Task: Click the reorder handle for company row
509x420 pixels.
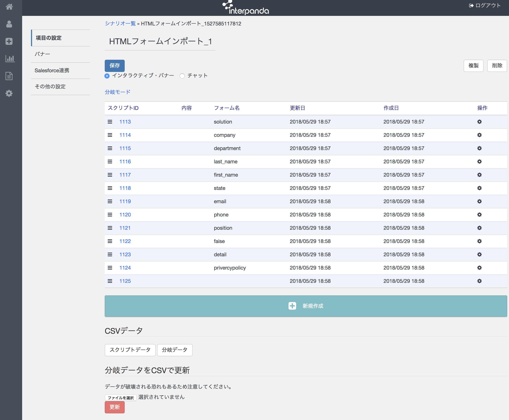Action: pos(110,135)
